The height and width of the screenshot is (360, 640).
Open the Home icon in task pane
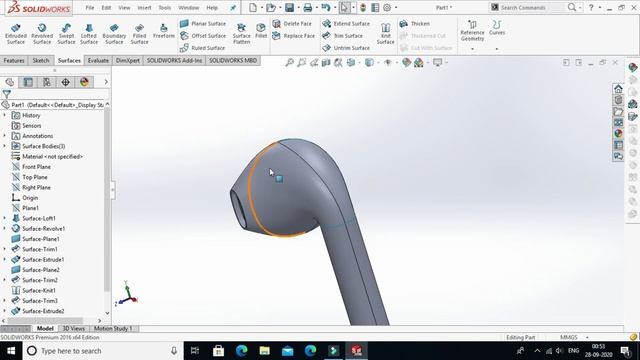tap(618, 89)
